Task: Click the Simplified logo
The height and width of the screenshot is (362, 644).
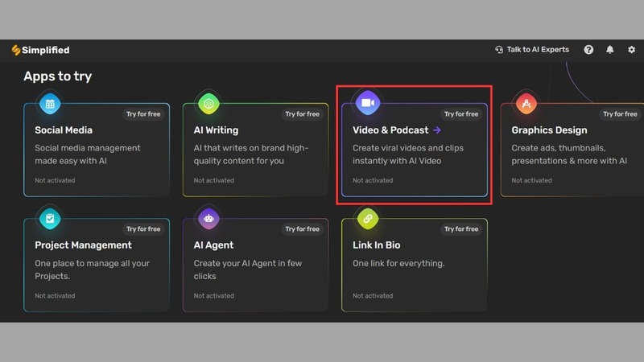Action: (40, 50)
